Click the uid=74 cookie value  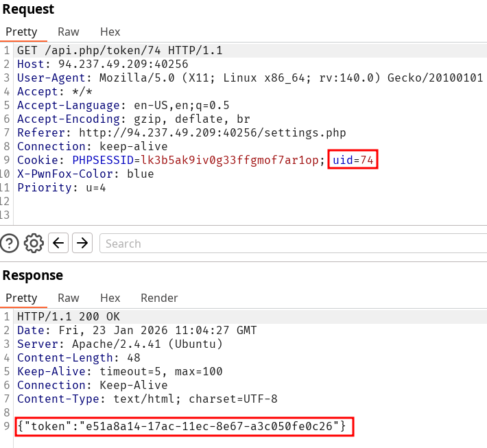[x=354, y=160]
